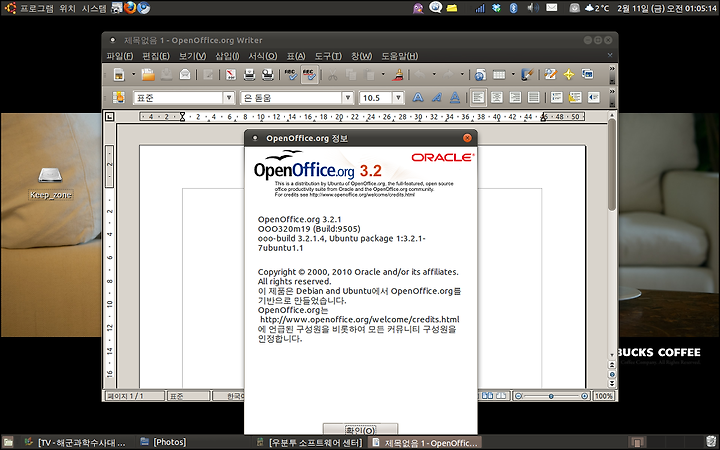Select Centered paragraph alignment
This screenshot has height=450, width=720.
496,97
